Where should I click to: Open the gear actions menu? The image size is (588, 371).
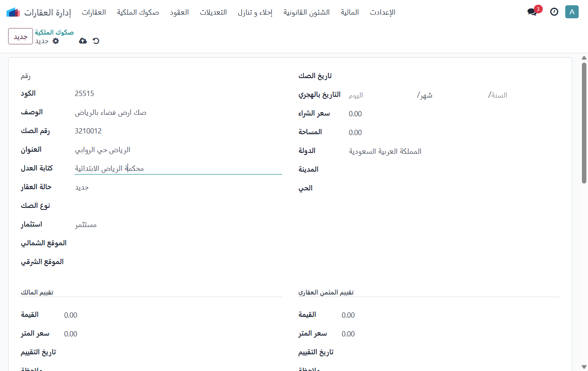tap(56, 41)
